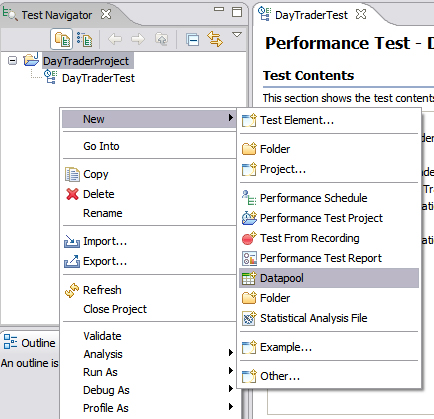Toggle the show resources view toolbar icon
The image size is (434, 419).
point(62,40)
